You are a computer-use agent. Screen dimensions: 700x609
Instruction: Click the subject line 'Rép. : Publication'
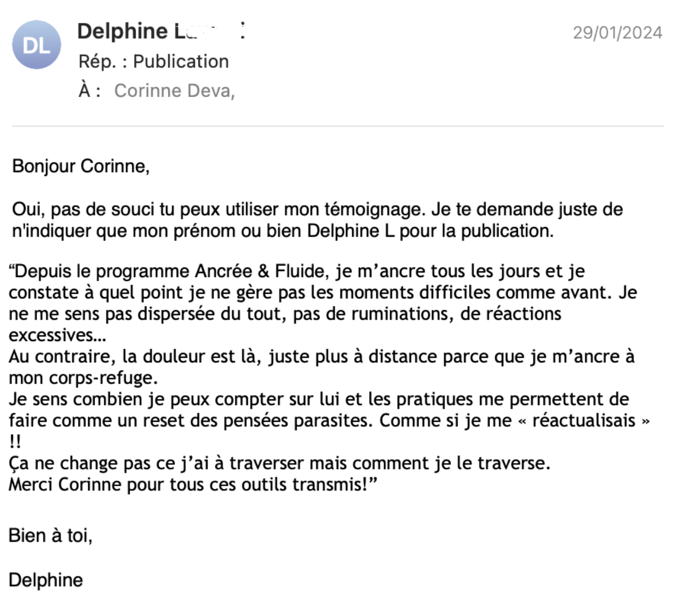click(x=153, y=61)
